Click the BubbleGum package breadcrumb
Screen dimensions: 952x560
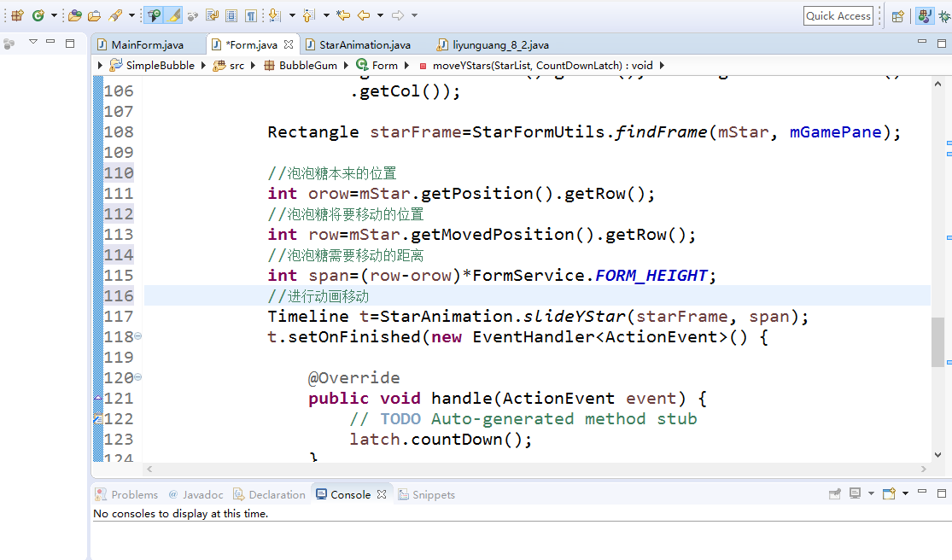pos(301,66)
